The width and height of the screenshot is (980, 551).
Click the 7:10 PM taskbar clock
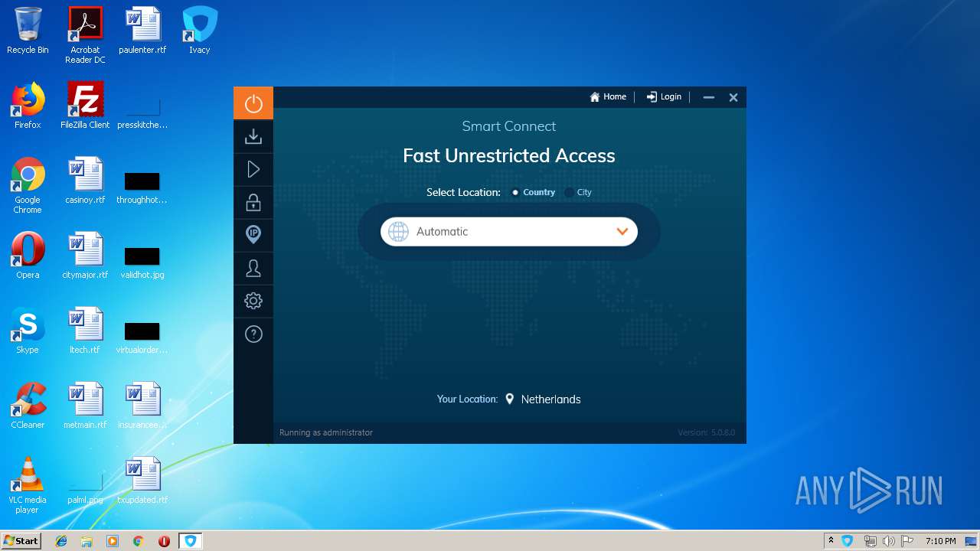940,541
